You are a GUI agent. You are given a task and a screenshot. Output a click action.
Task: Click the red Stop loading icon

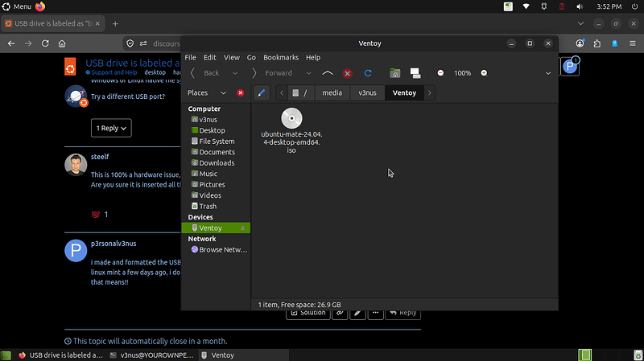coord(348,73)
